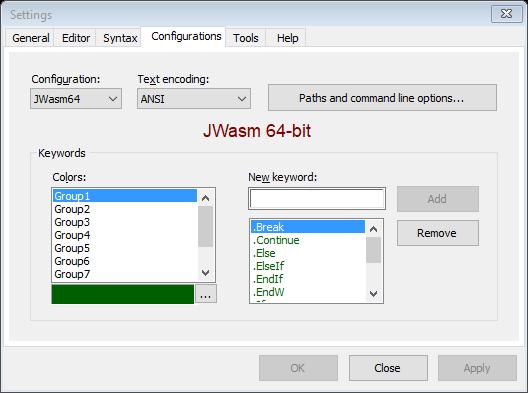
Task: Pick Group4 in the Colors list
Action: click(x=125, y=235)
